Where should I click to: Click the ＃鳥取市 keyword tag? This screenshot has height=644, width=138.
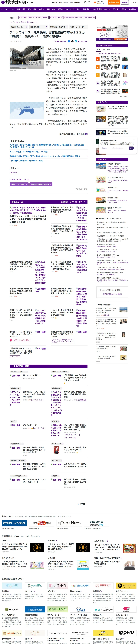pyautogui.click(x=14, y=172)
